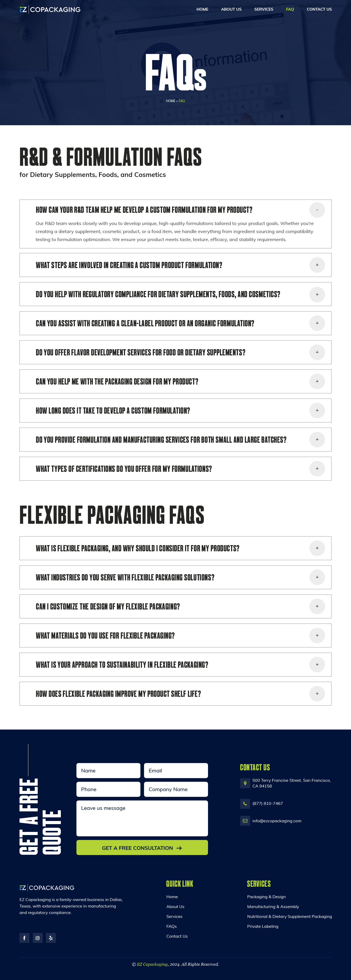351x980 pixels.
Task: Open the Private Labeling footer link
Action: point(263,926)
